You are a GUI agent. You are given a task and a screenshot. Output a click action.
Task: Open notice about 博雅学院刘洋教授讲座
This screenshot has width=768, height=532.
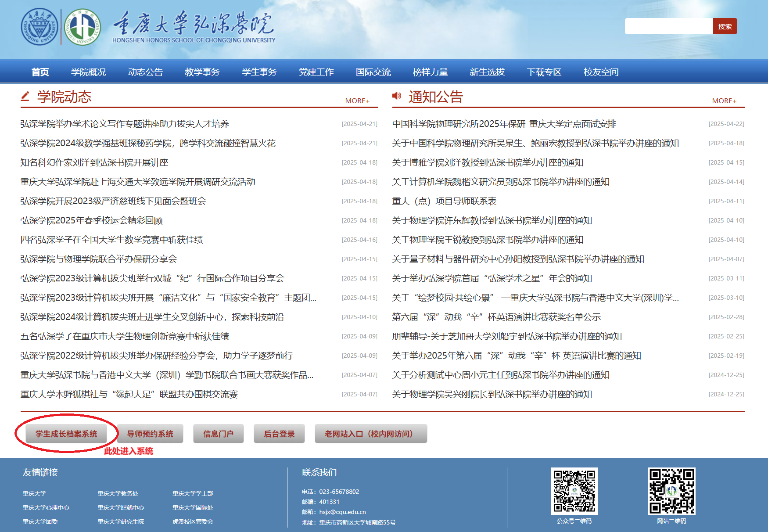488,162
